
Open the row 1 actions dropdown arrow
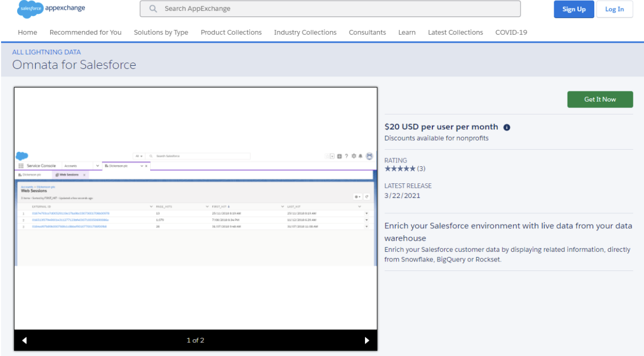(367, 213)
